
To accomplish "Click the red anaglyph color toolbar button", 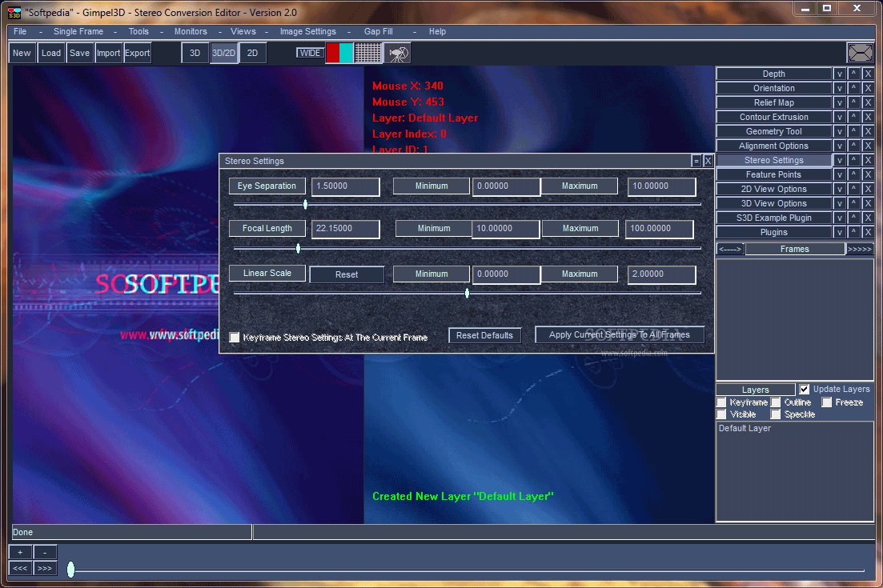I will click(332, 53).
